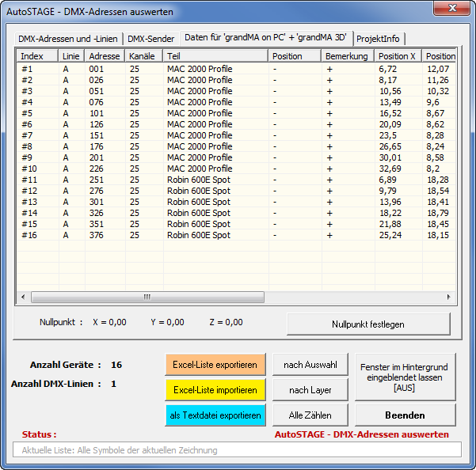Click the Teil column header

(215, 56)
